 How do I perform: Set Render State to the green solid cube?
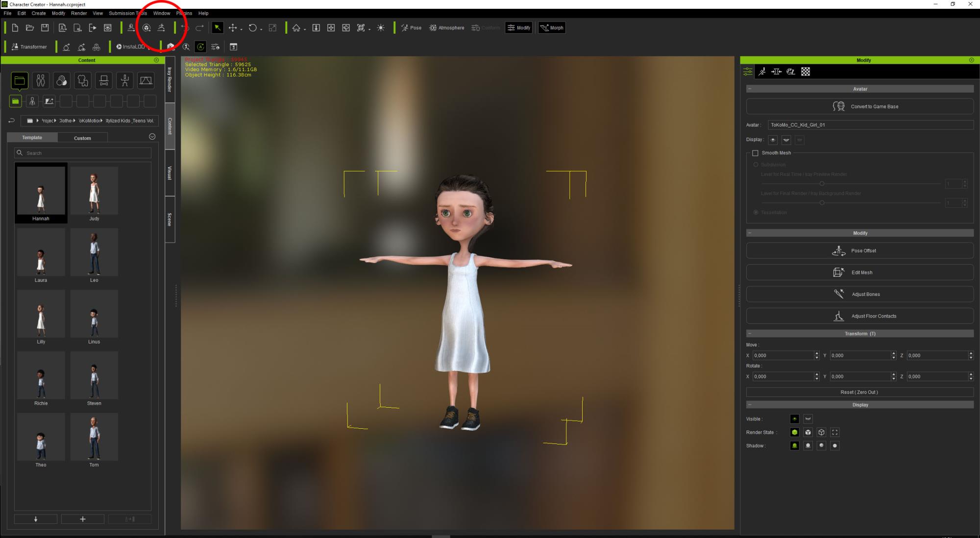[795, 432]
